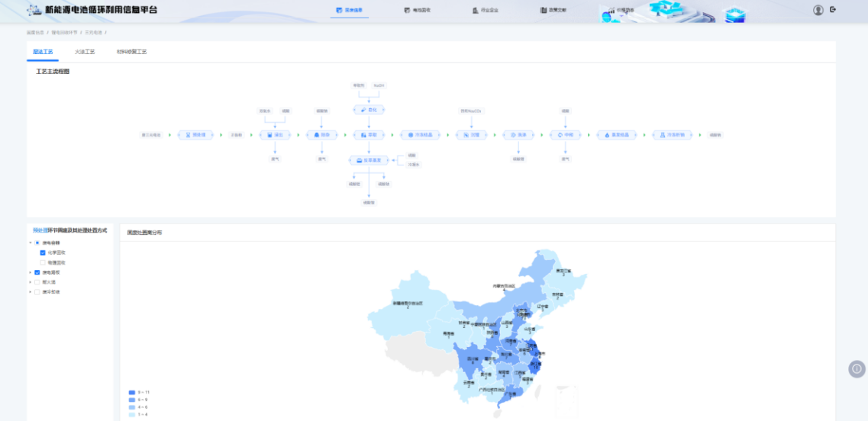Viewport: 868px width, 421px height.
Task: Click the round info button at right edge
Action: [x=857, y=369]
